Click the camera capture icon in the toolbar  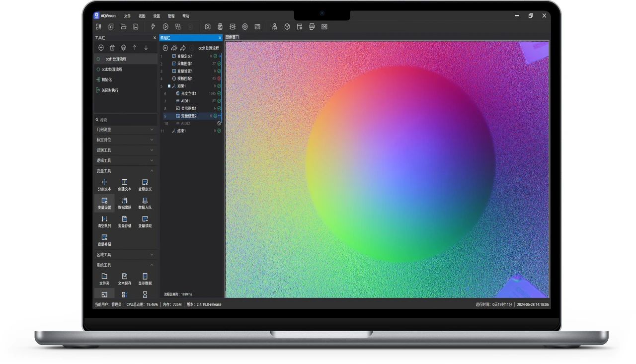click(x=208, y=27)
